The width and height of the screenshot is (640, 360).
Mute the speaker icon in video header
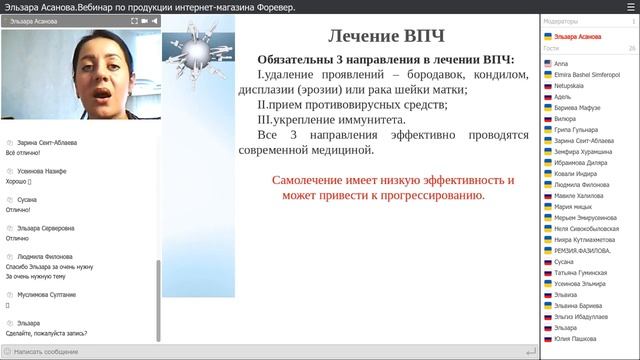click(x=154, y=21)
